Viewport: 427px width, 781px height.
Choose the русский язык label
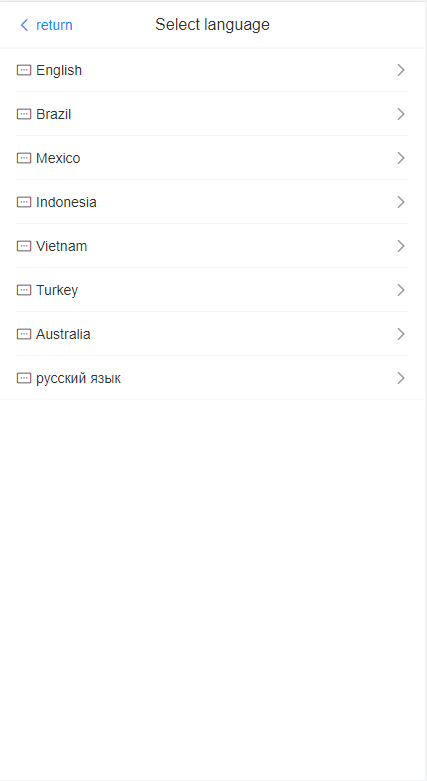[x=78, y=379]
